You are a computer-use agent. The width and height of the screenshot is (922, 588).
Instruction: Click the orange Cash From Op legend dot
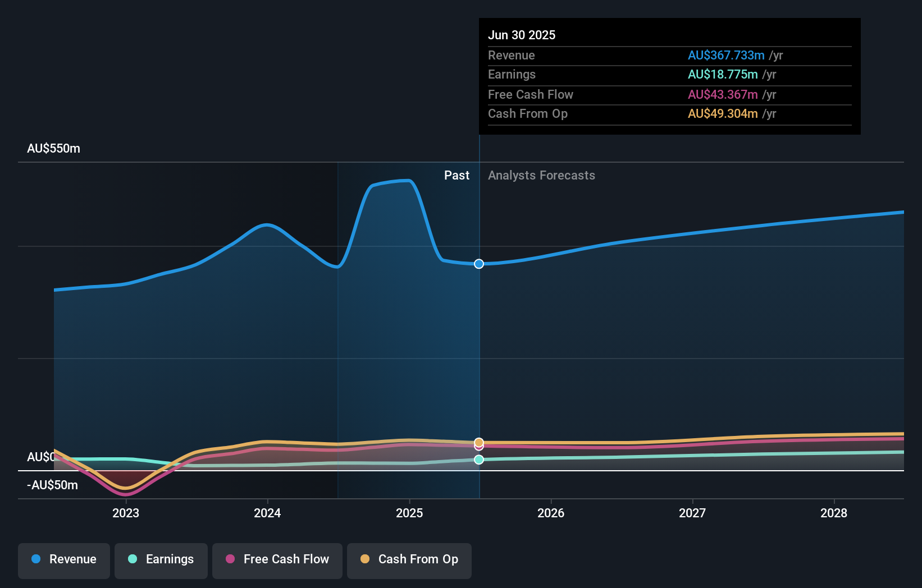pyautogui.click(x=366, y=559)
